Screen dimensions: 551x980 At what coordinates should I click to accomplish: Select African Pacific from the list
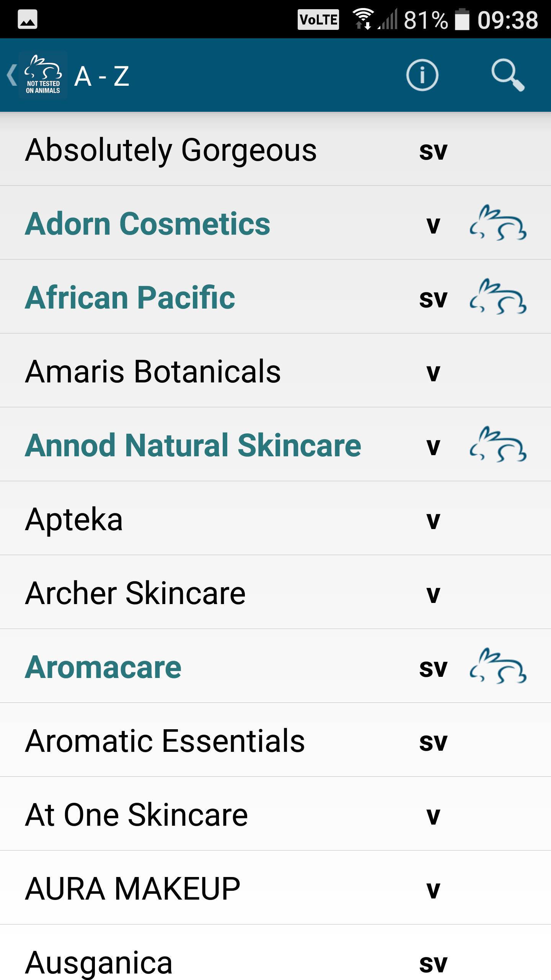tap(130, 297)
